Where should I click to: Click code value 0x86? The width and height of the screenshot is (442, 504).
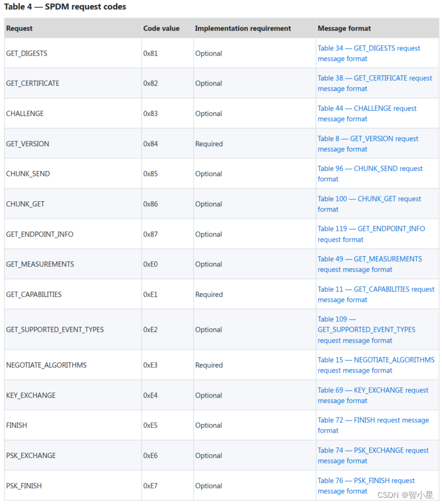pos(151,204)
